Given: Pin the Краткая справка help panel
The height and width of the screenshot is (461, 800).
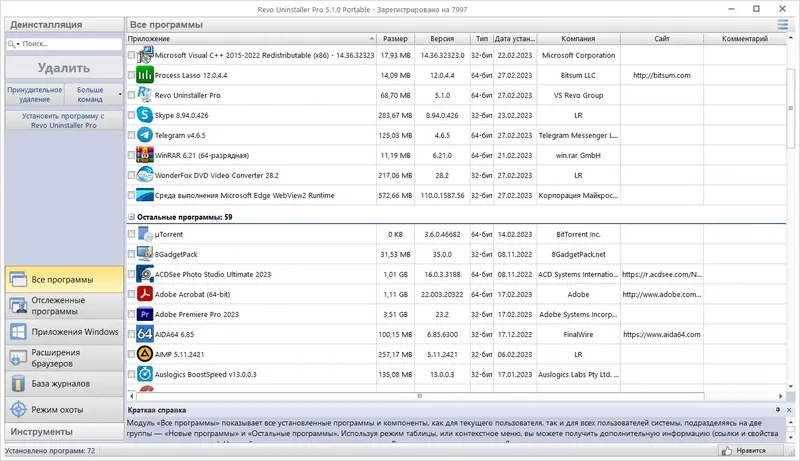Looking at the screenshot, I should pos(778,409).
